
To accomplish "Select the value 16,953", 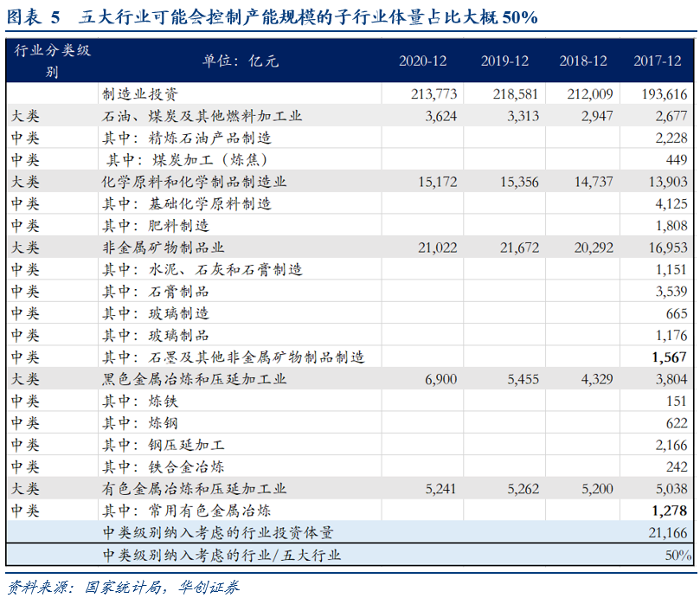I will [668, 248].
